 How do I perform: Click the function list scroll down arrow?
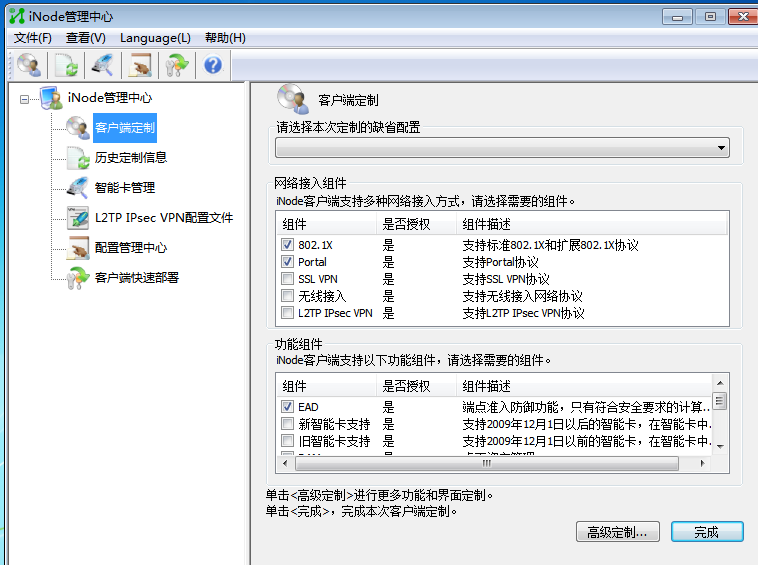[720, 447]
